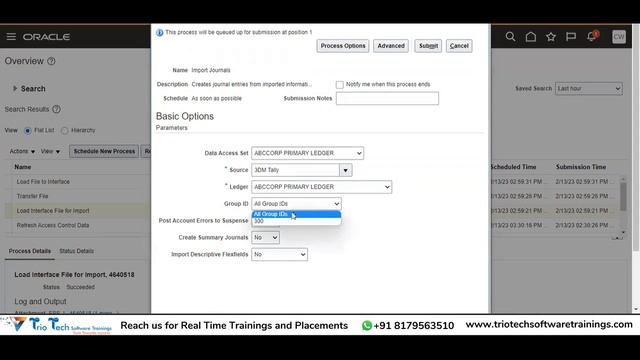The width and height of the screenshot is (640, 360).
Task: Click the Overview help question icon
Action: [51, 61]
